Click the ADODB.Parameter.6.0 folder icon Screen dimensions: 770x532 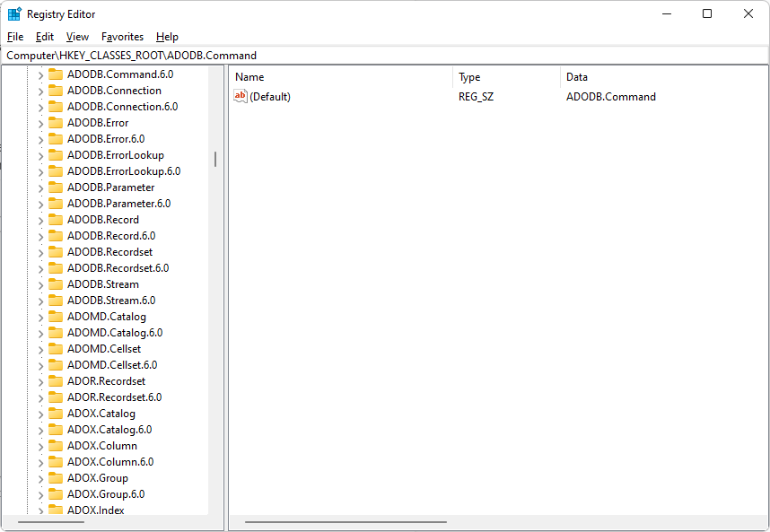[56, 204]
